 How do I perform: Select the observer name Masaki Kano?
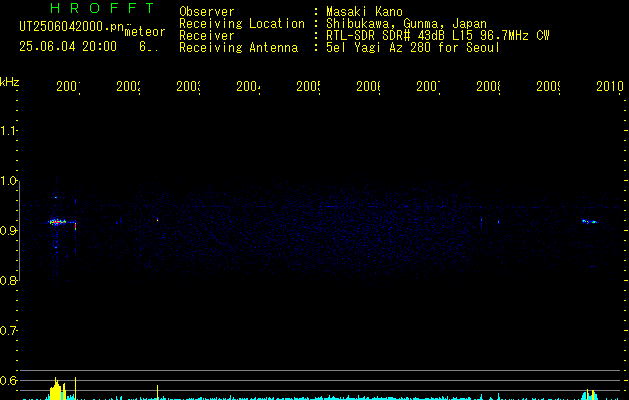364,12
